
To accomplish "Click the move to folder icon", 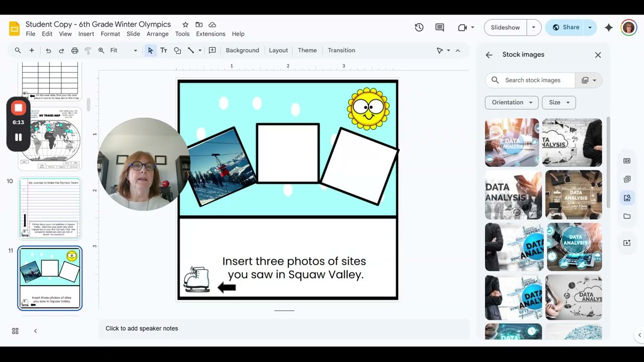I will pos(199,24).
